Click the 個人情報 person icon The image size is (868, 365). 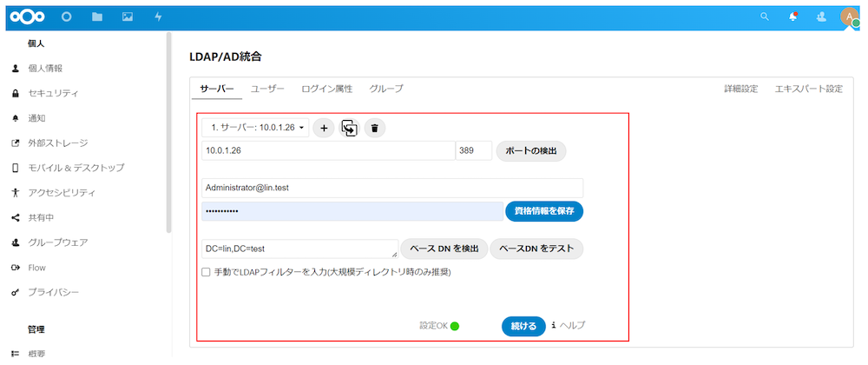pos(16,68)
